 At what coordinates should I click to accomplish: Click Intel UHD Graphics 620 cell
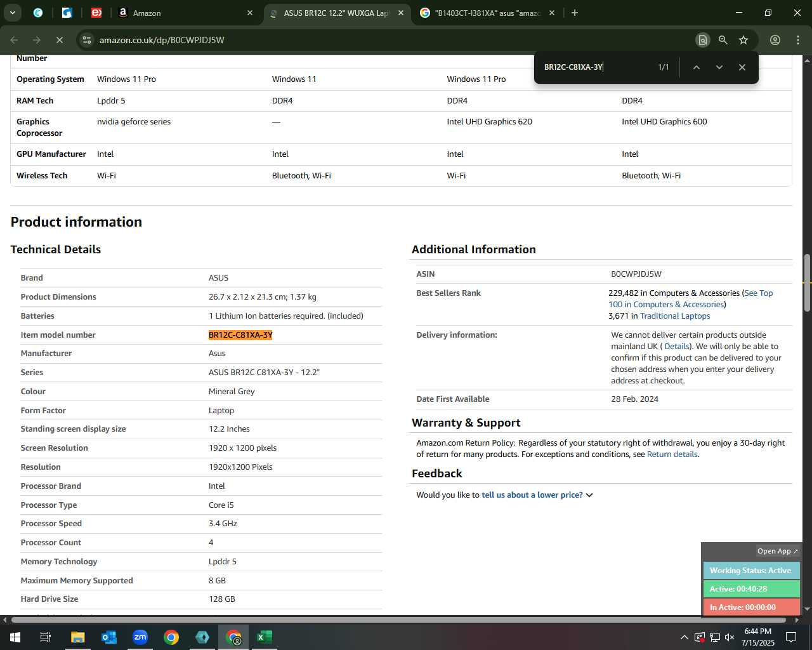tap(489, 122)
